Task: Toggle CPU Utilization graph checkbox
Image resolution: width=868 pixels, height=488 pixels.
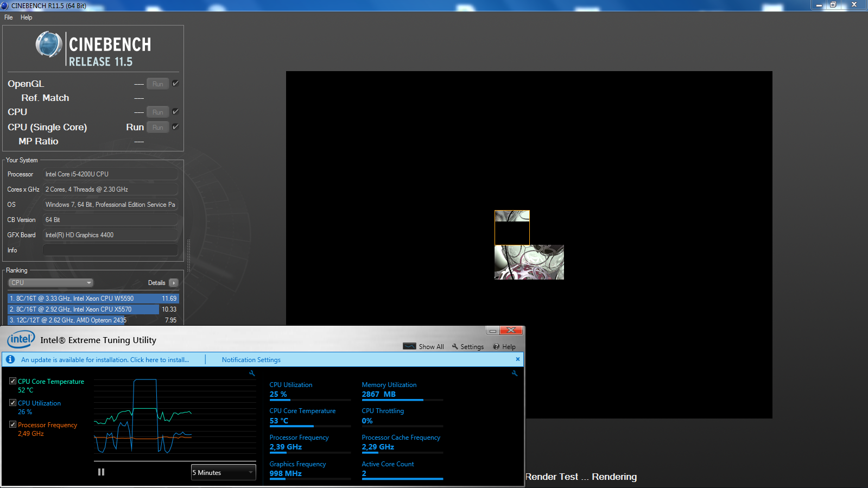Action: (12, 403)
